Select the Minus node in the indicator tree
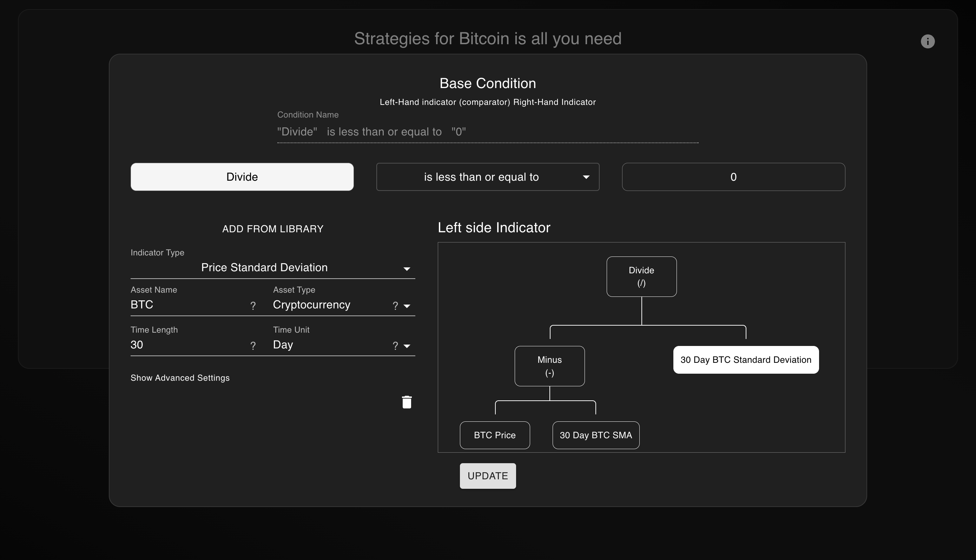976x560 pixels. tap(549, 366)
